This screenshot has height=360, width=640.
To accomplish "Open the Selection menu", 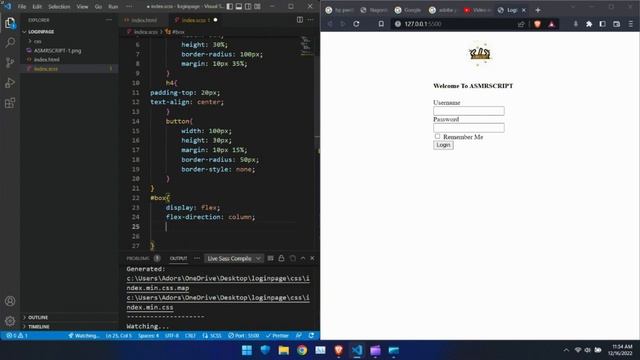I will [59, 7].
